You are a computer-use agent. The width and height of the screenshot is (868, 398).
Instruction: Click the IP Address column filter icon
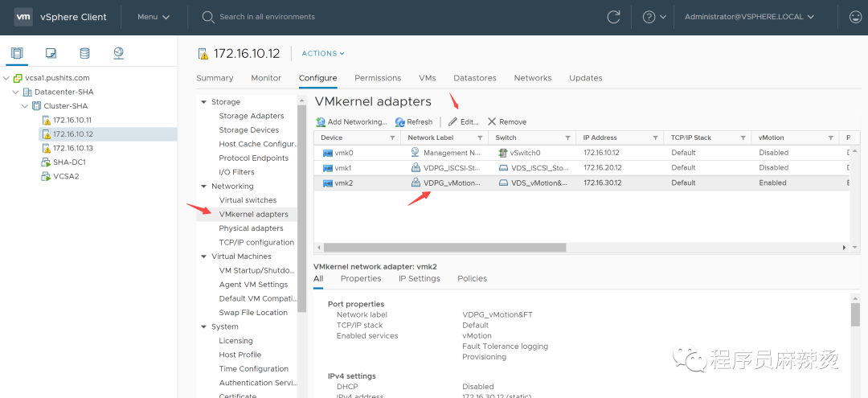655,137
